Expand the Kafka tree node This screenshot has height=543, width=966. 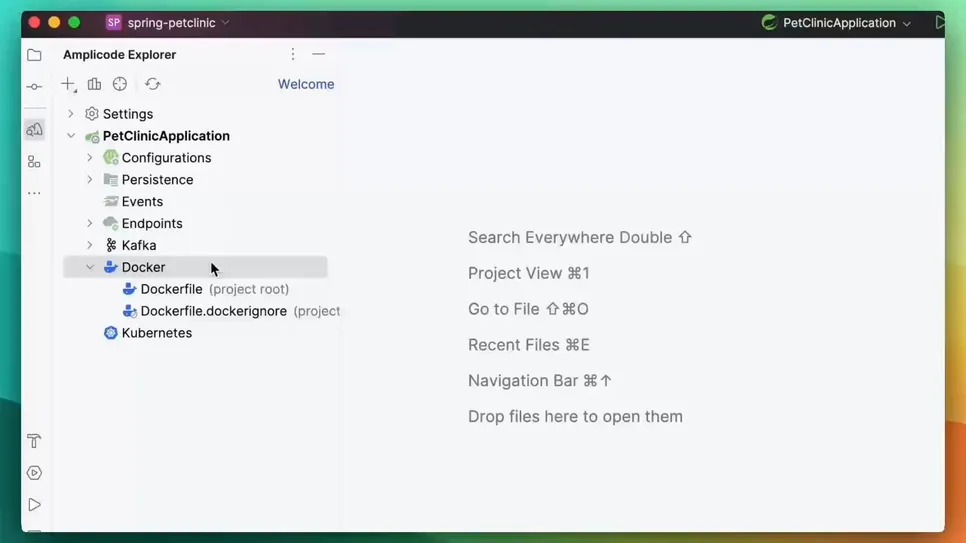pos(90,245)
